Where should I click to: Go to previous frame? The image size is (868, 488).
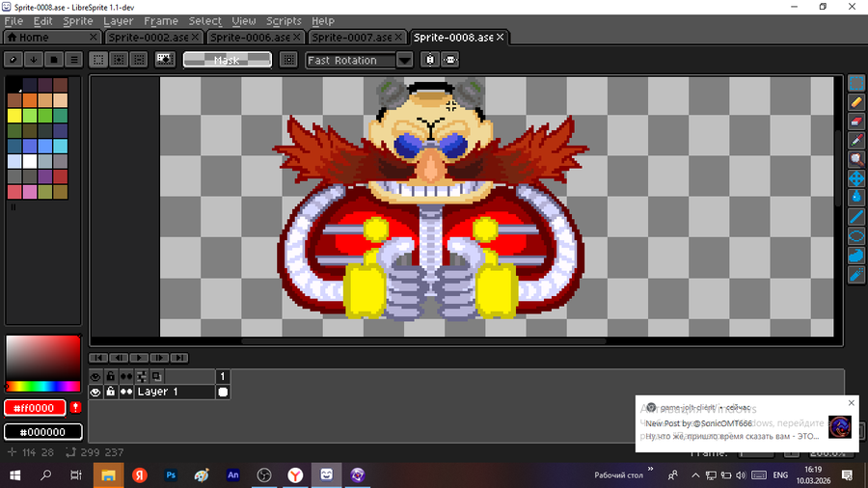(119, 358)
